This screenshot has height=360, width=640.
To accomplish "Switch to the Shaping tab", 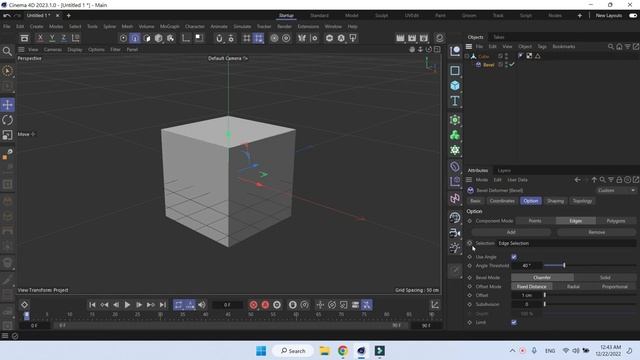I will [556, 201].
